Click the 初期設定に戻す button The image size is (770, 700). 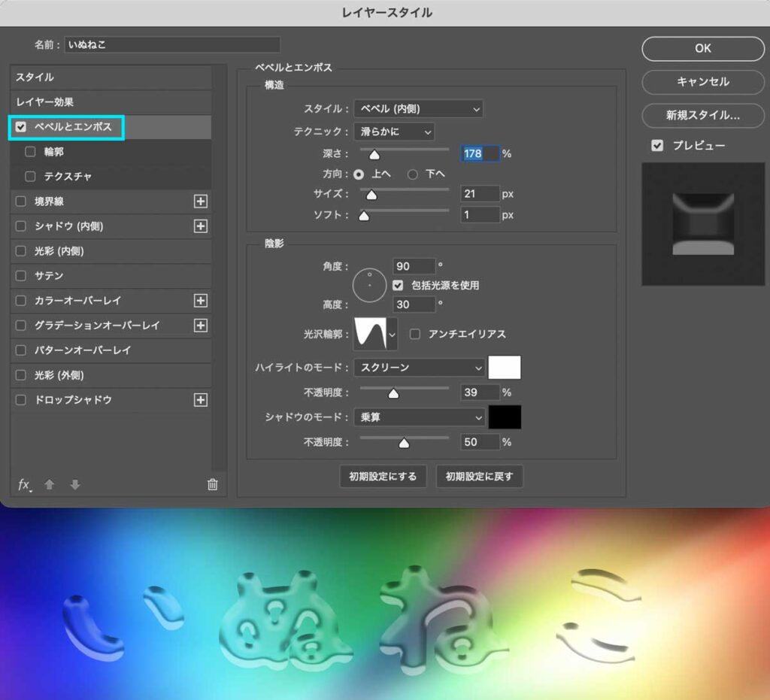pyautogui.click(x=480, y=477)
